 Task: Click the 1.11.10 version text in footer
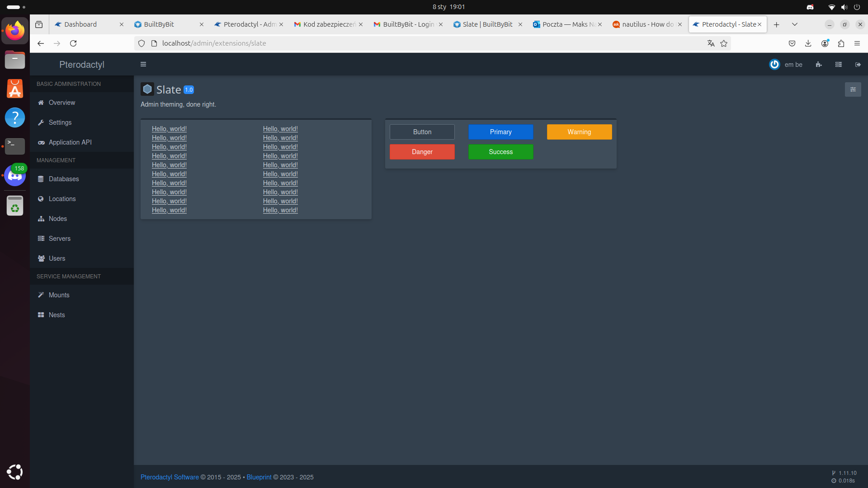848,473
